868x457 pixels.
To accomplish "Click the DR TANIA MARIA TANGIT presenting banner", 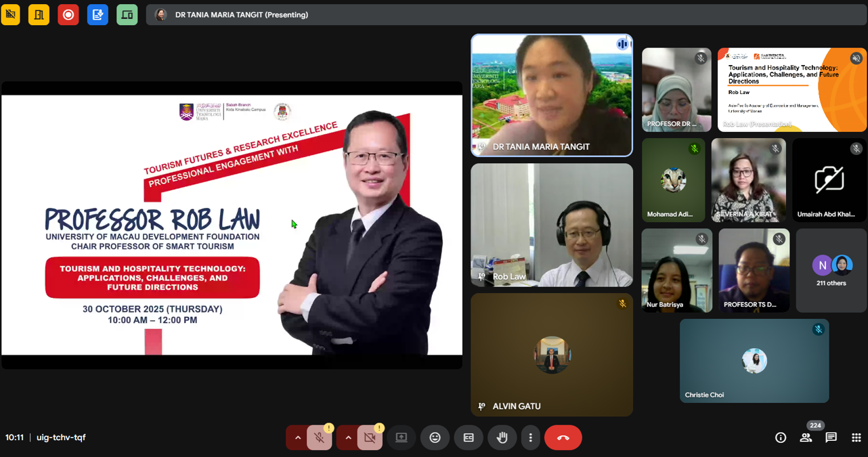I will [x=241, y=15].
